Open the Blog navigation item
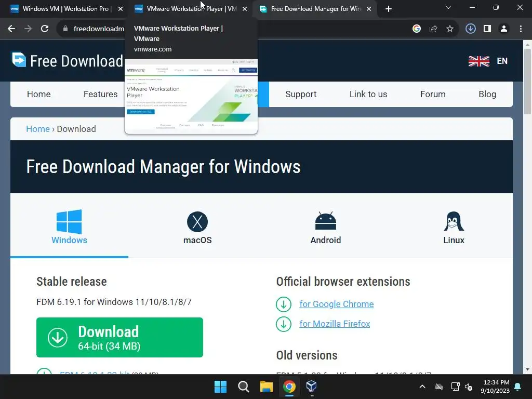The image size is (532, 399). (487, 95)
